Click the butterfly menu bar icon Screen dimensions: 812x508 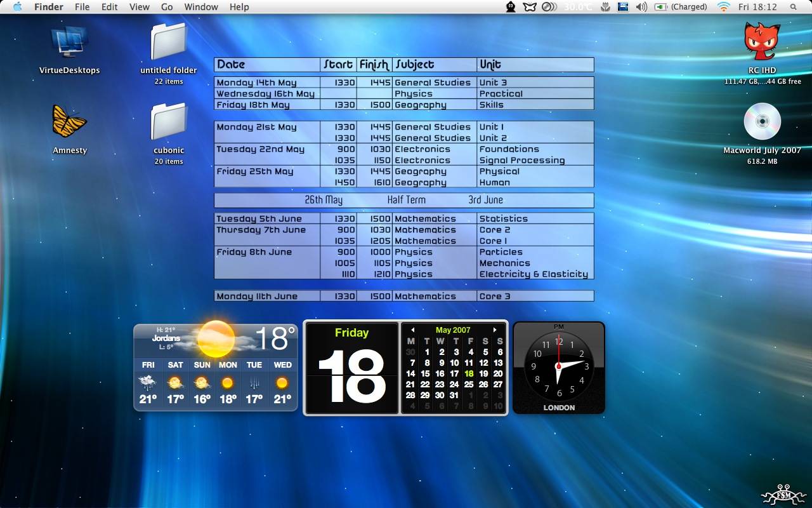click(530, 7)
